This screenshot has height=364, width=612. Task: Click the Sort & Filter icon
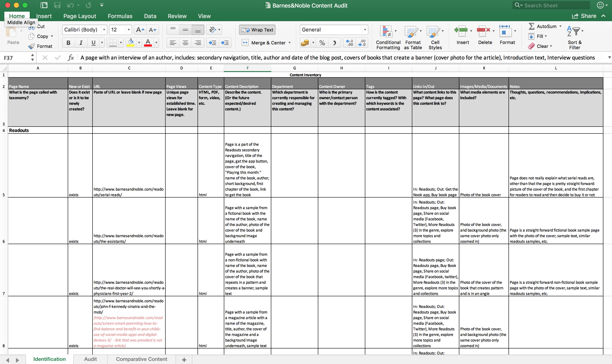pyautogui.click(x=574, y=31)
